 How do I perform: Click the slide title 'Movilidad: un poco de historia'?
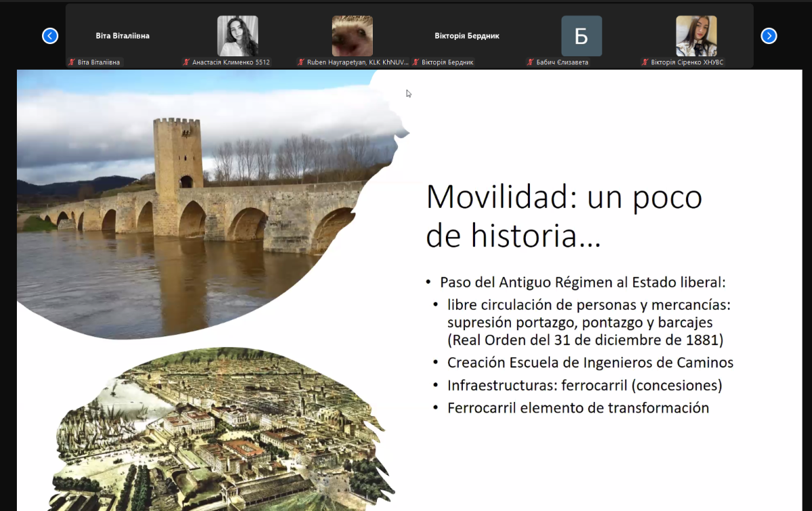click(x=564, y=215)
